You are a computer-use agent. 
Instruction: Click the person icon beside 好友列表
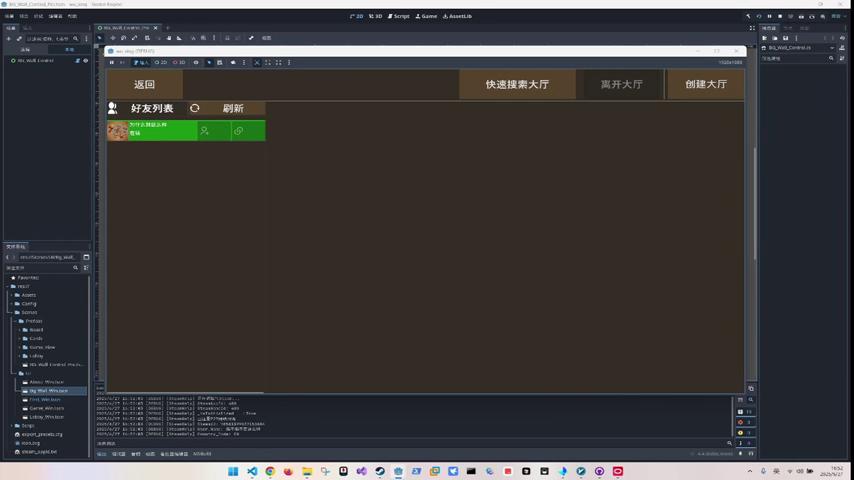coord(113,108)
